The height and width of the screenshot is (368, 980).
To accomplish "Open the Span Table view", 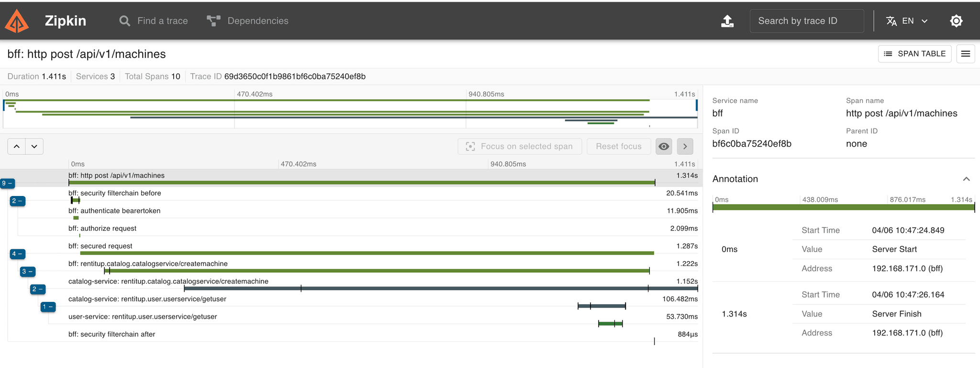I will [x=914, y=54].
